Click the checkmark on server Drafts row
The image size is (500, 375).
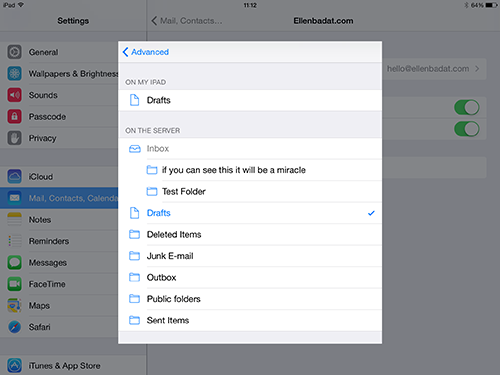(x=371, y=213)
